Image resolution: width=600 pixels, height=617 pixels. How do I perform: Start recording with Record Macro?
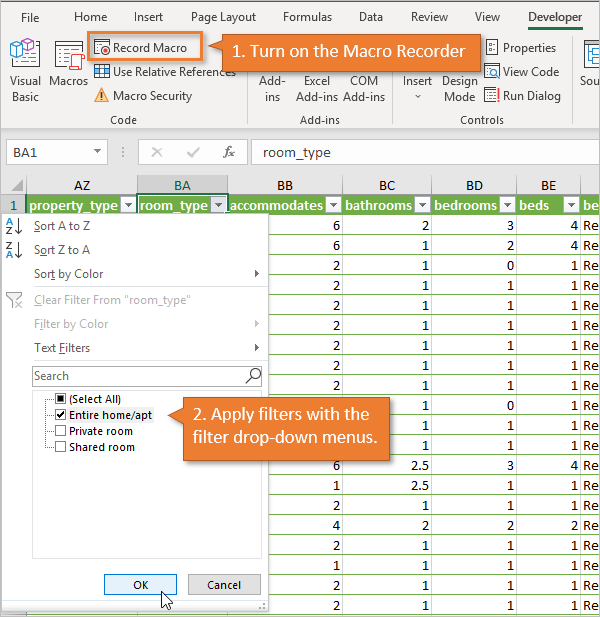(x=145, y=47)
